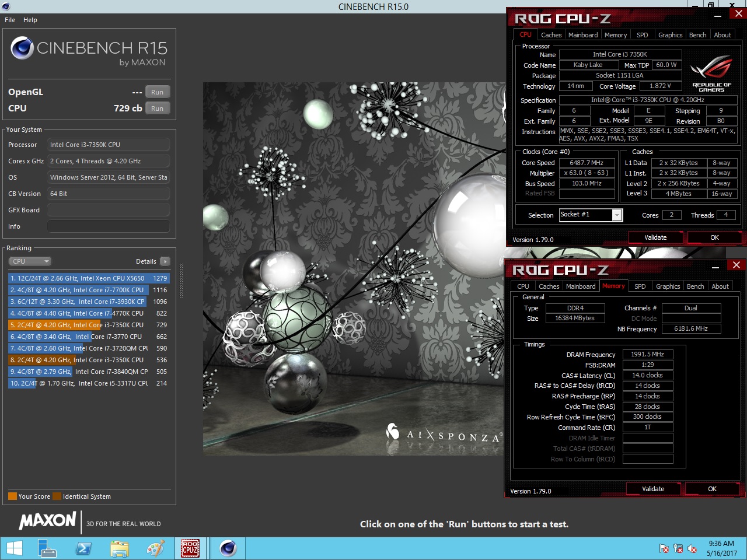The image size is (747, 560).
Task: Click OK in the lower CPU-Z window
Action: 712,489
